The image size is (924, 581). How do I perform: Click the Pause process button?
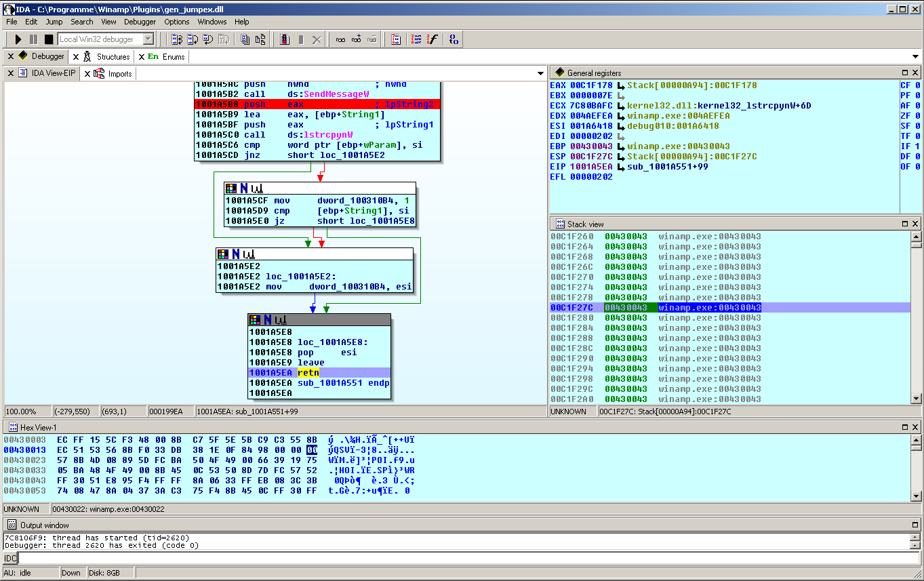tap(33, 39)
